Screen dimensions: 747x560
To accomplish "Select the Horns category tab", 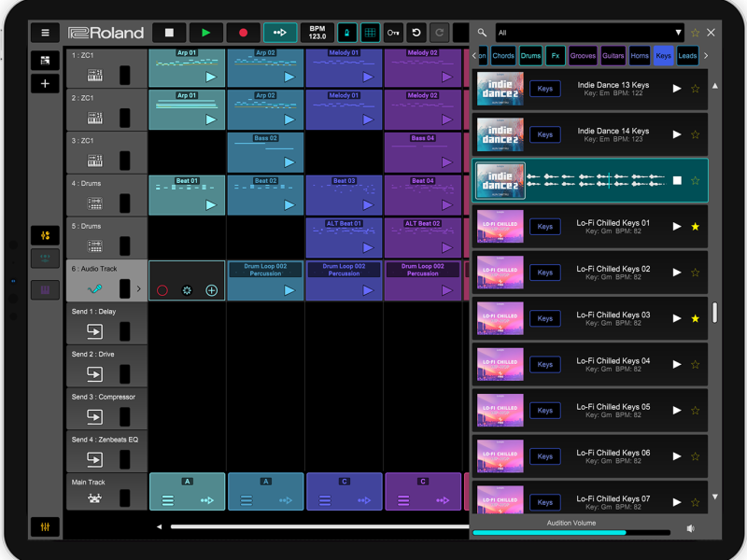I will click(x=640, y=56).
